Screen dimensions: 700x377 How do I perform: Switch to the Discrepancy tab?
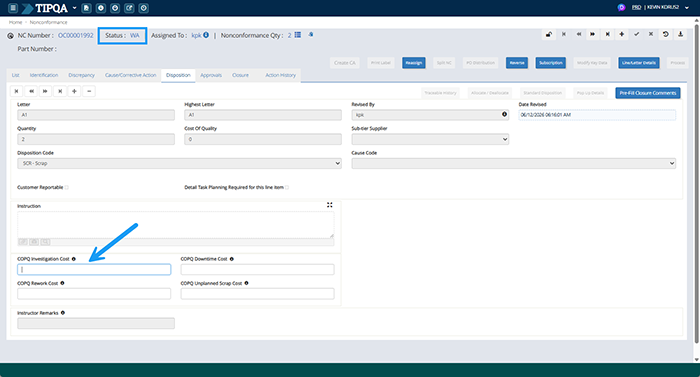tap(81, 75)
